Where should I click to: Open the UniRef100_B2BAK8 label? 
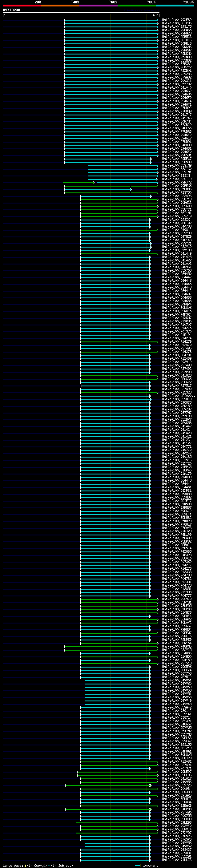pos(176,806)
